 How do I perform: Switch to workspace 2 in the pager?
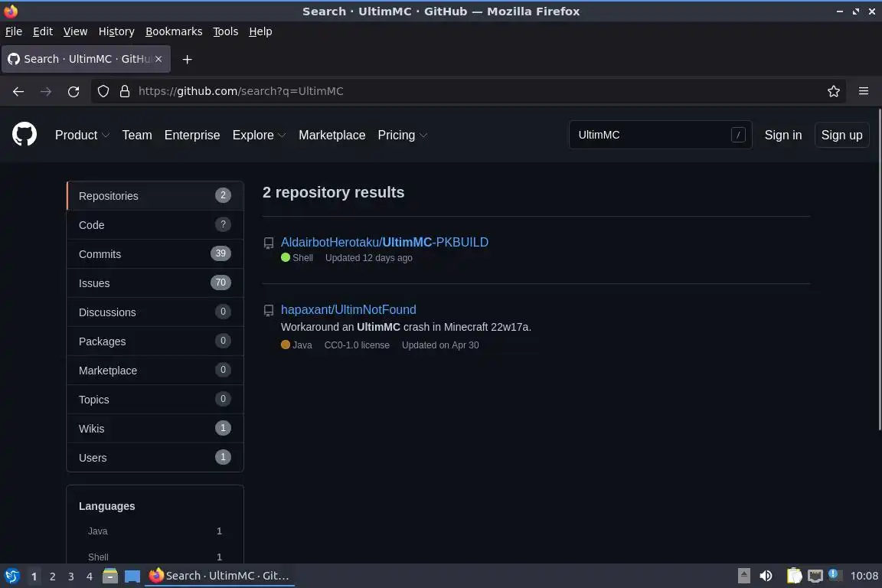(52, 577)
